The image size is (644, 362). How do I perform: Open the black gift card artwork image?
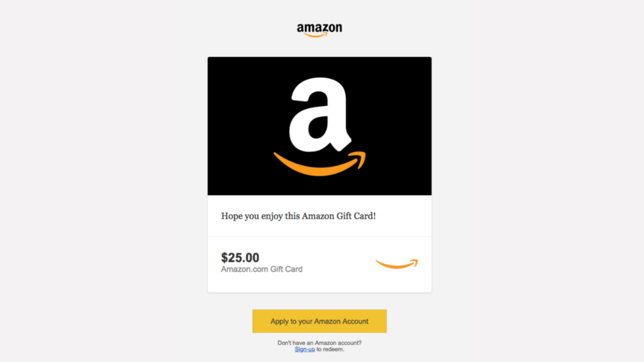[x=319, y=126]
